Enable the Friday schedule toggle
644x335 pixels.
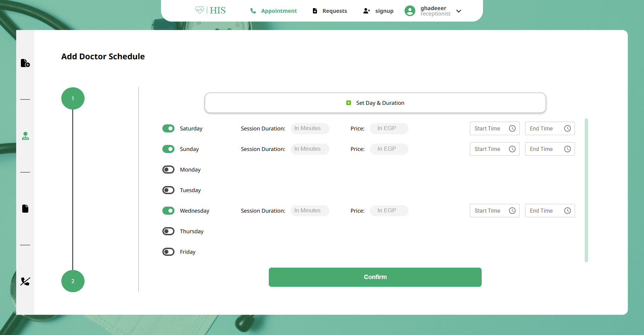pos(168,251)
